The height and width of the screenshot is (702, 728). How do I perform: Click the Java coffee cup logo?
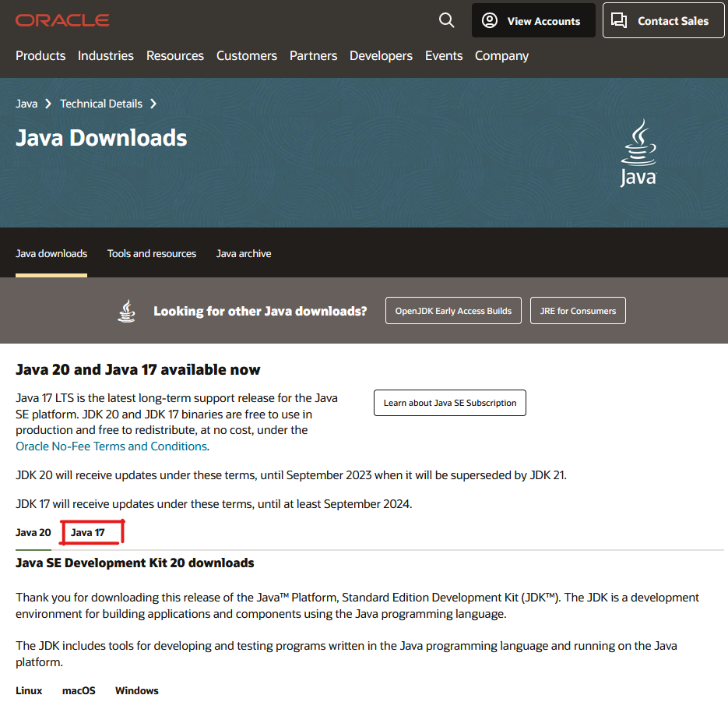point(638,153)
